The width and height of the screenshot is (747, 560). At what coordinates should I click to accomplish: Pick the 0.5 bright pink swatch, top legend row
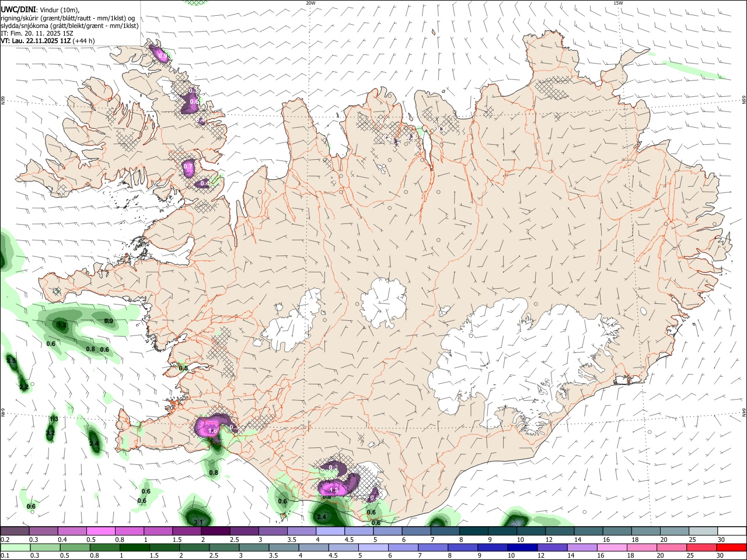(100, 531)
